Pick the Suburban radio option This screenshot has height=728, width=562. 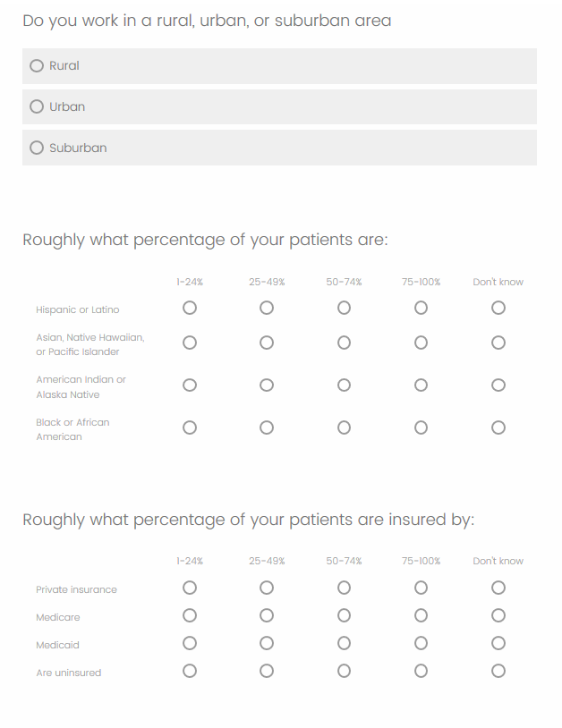(x=37, y=148)
